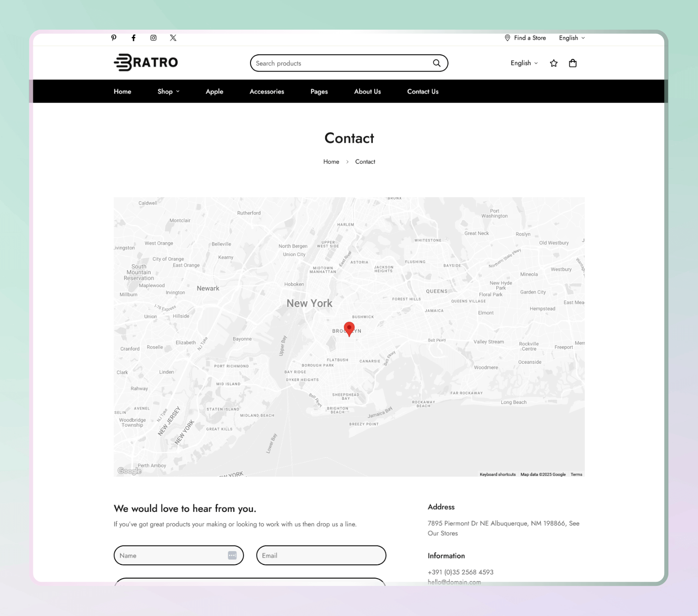
Task: Expand the Shop menu dropdown
Action: (169, 92)
